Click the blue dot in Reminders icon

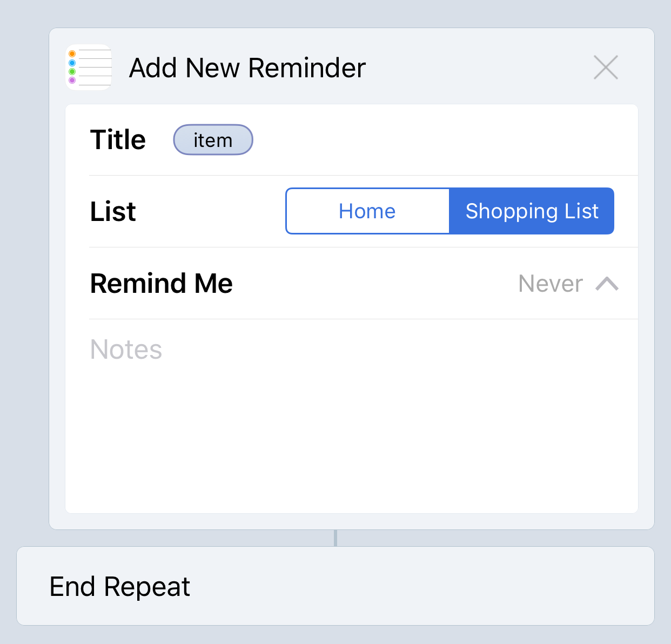(72, 63)
